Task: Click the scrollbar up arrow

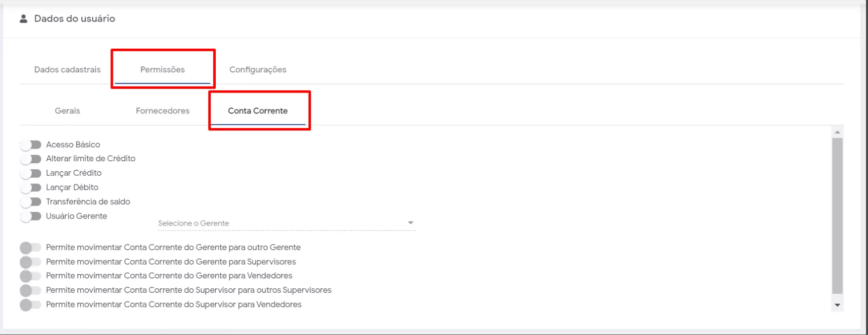Action: coord(837,132)
